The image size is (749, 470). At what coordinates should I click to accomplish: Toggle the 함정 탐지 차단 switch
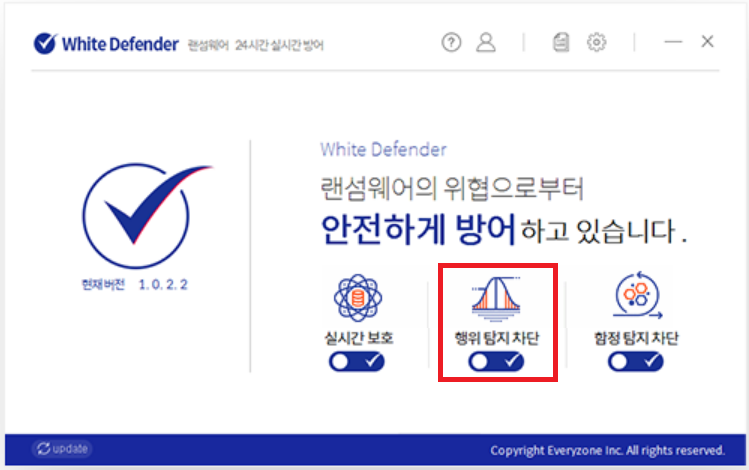[x=635, y=362]
